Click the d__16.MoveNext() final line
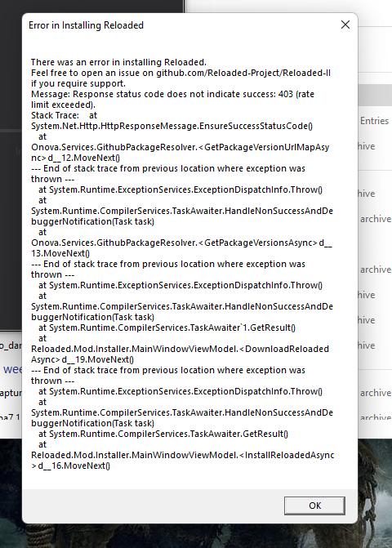Screen dimensions: 392x548 point(70,466)
